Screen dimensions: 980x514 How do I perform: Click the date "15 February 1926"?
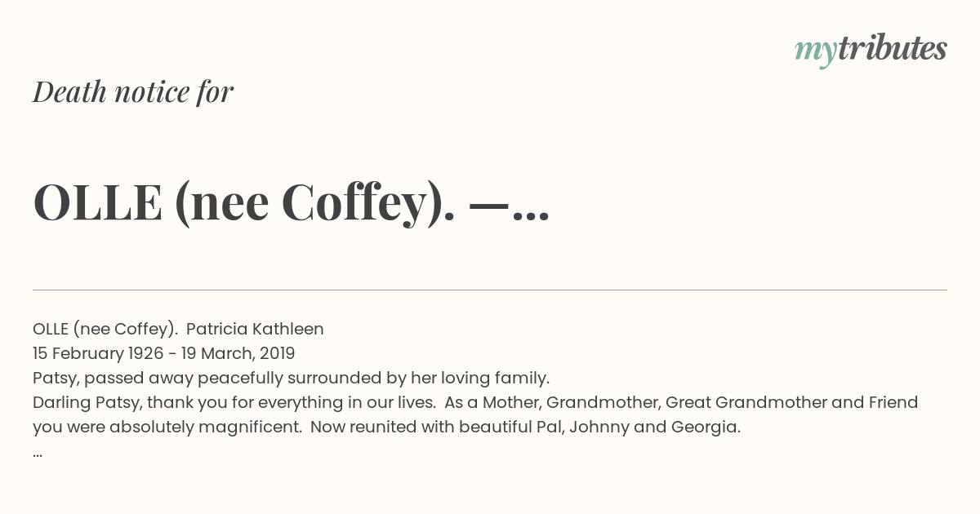(98, 353)
